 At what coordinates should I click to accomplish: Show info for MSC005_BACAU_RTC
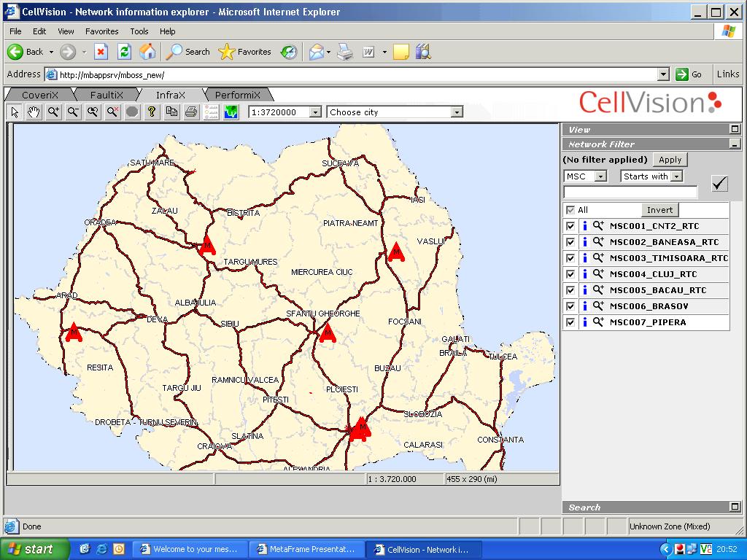click(x=585, y=290)
